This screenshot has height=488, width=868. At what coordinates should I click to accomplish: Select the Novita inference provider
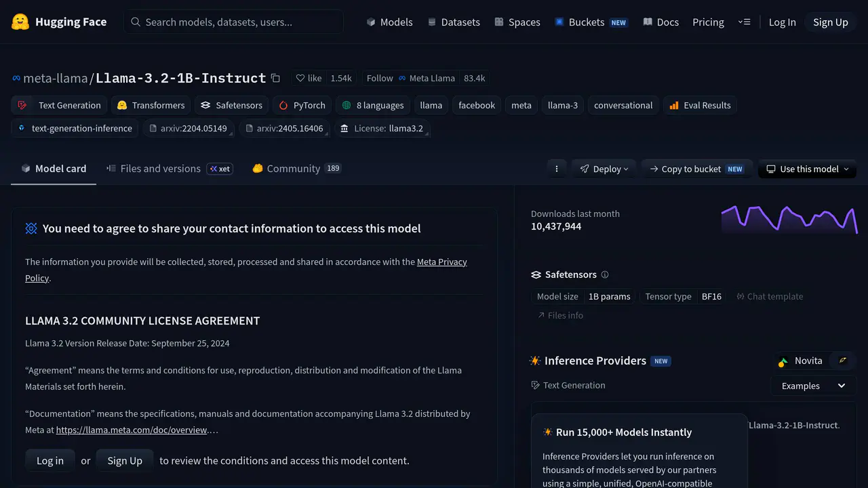[802, 361]
